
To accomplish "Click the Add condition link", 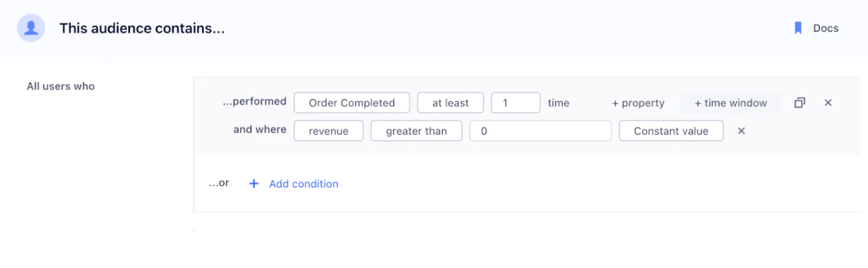I will [303, 184].
